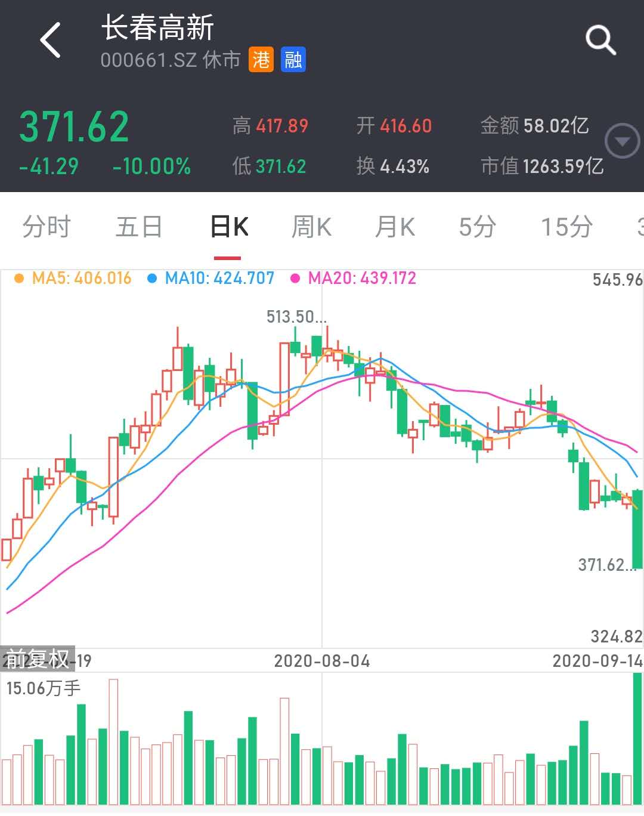The width and height of the screenshot is (644, 816).
Task: Expand the quote details dropdown arrow
Action: click(x=622, y=141)
